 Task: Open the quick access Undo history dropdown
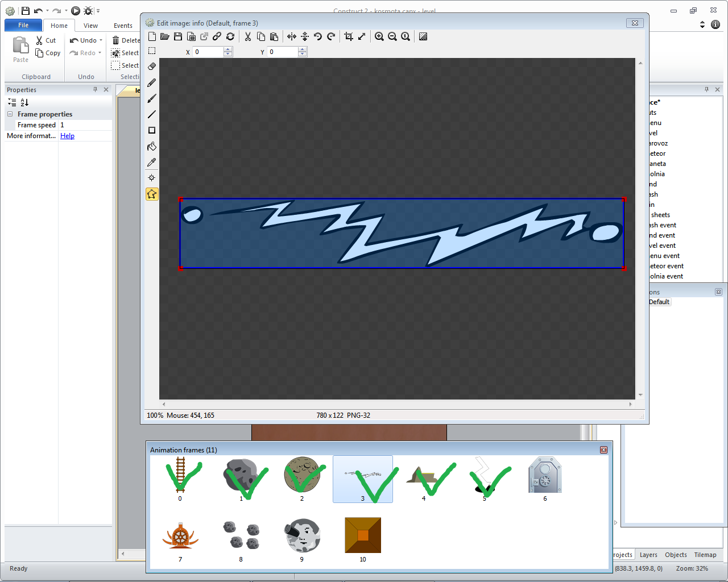click(x=47, y=11)
